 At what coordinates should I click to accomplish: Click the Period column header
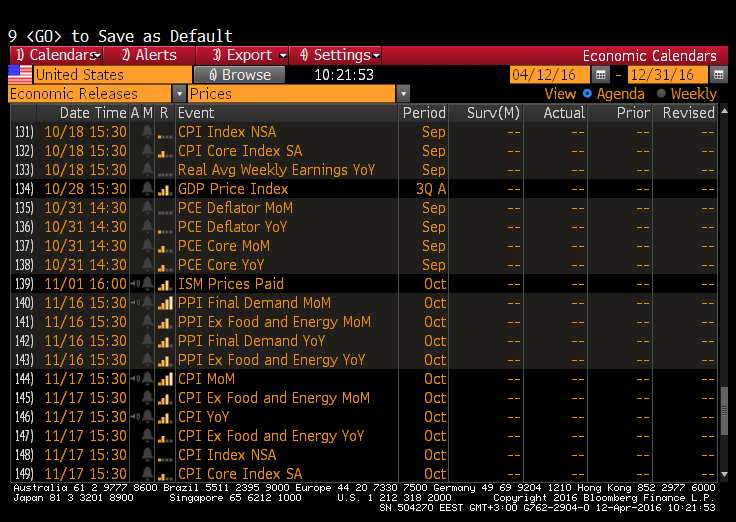(424, 113)
